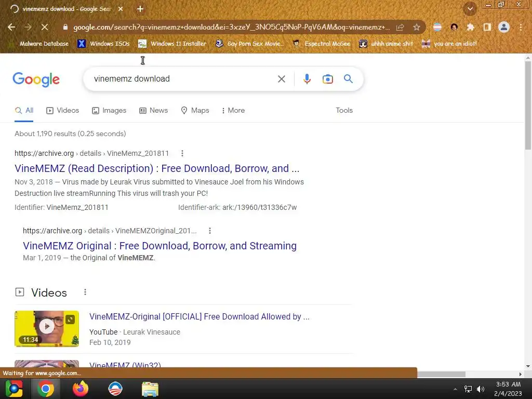Open the Chrome profile avatar
Screen dimensions: 532x399
pyautogui.click(x=504, y=27)
